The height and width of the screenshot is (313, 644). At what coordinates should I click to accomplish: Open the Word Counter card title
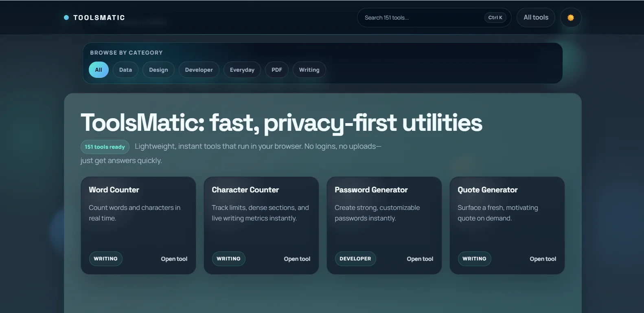114,190
